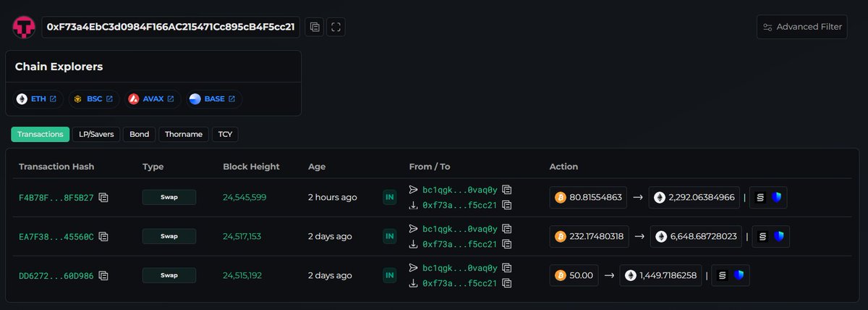868x310 pixels.
Task: Switch to the LP/Savers tab
Action: pos(96,134)
